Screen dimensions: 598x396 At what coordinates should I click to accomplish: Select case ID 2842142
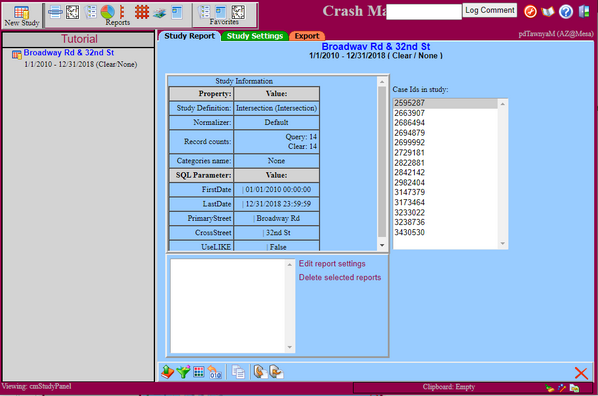[445, 172]
